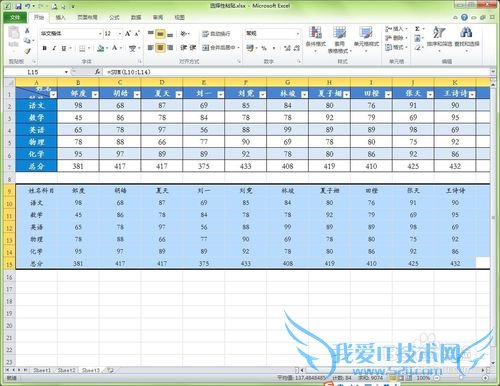The image size is (500, 386).
Task: Activate the Format Painter brush
Action: (27, 51)
